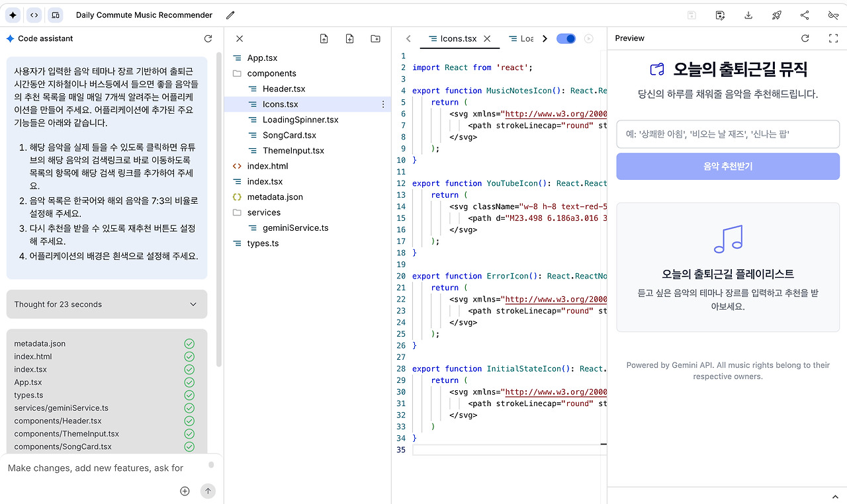847x504 pixels.
Task: Click the save-with-edit icon in top bar
Action: 720,15
